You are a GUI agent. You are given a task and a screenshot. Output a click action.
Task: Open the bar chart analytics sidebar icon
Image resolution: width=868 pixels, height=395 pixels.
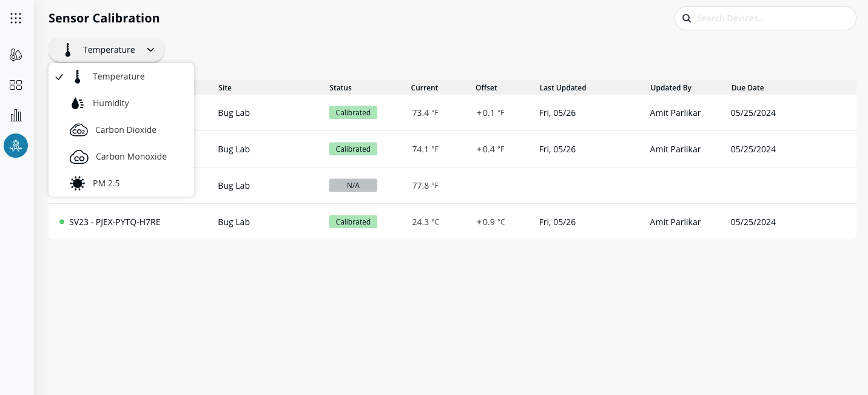pyautogui.click(x=16, y=115)
